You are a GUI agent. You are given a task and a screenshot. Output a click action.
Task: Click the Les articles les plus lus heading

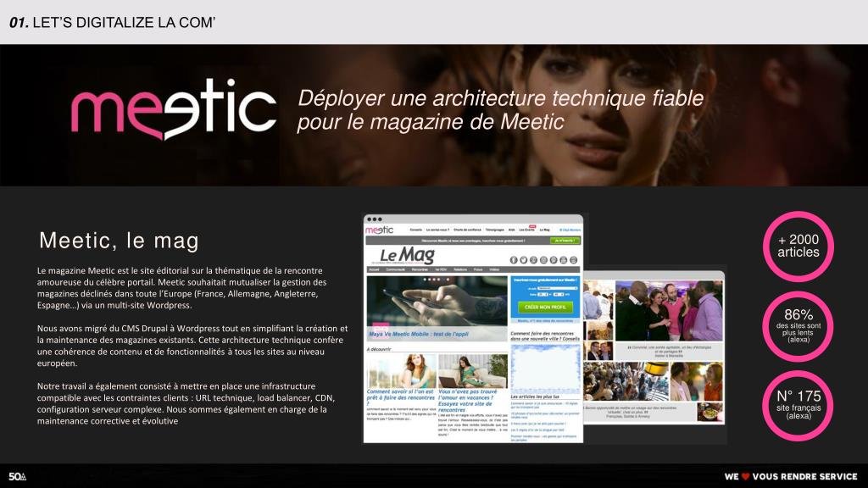point(535,396)
